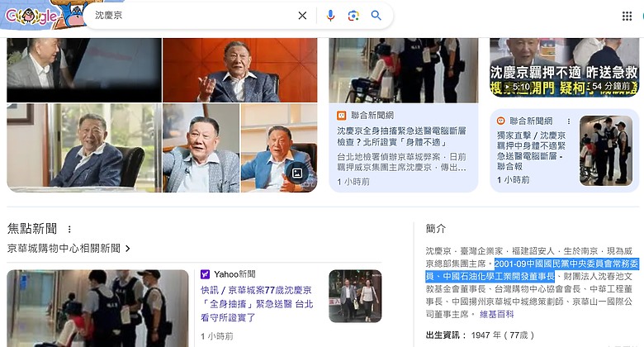
Task: Click 聯合新聞網 source icon on the left news card
Action: pos(341,116)
